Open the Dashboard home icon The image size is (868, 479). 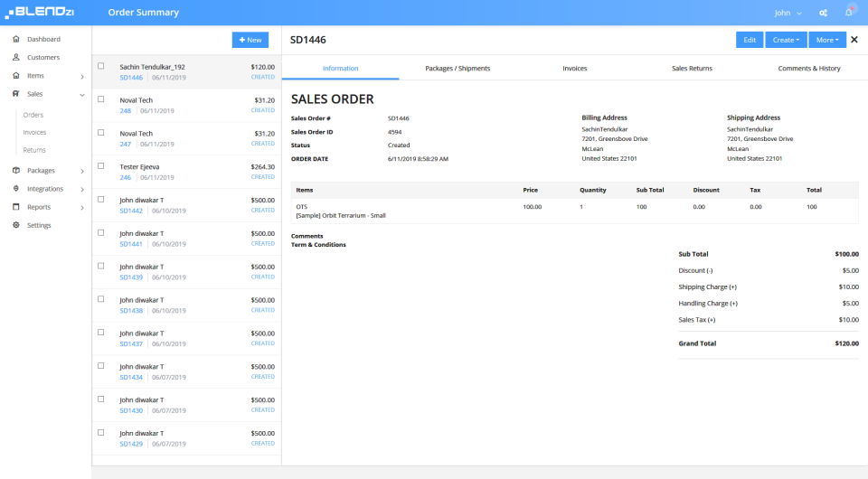pyautogui.click(x=16, y=39)
